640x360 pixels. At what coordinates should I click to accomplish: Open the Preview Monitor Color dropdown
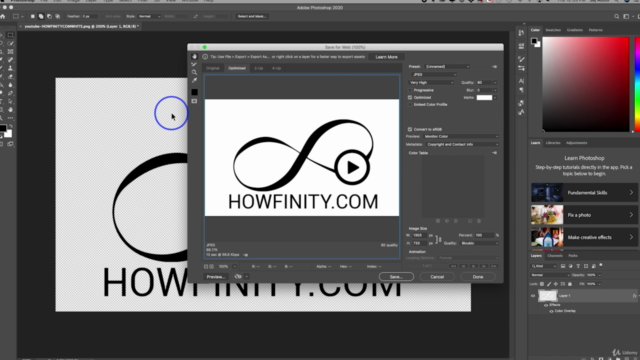pos(461,136)
